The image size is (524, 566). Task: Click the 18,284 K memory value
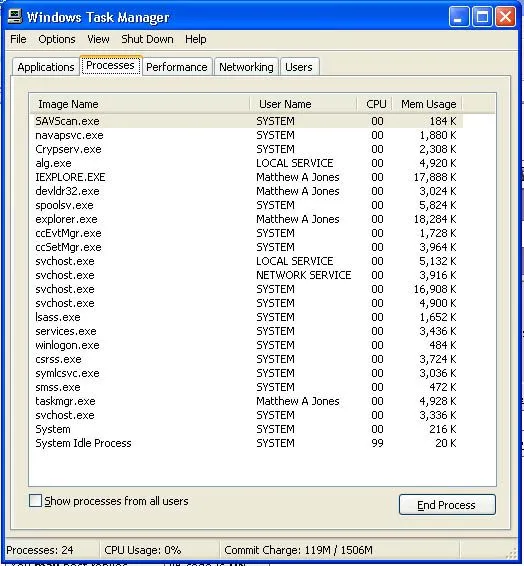pyautogui.click(x=435, y=219)
